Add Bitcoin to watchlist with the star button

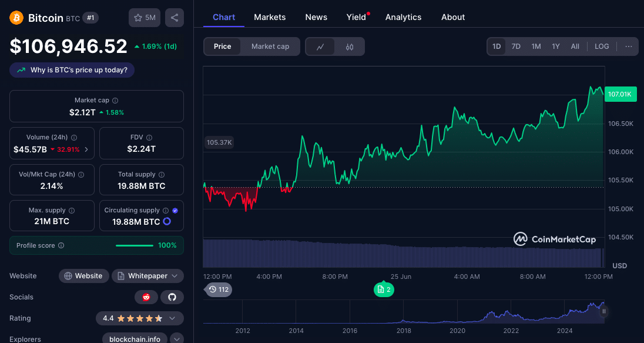click(x=145, y=18)
